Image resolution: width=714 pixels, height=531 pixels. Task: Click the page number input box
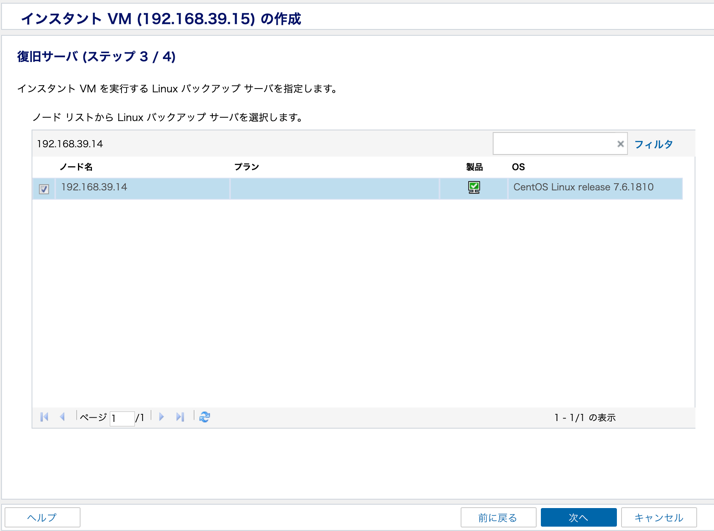122,418
